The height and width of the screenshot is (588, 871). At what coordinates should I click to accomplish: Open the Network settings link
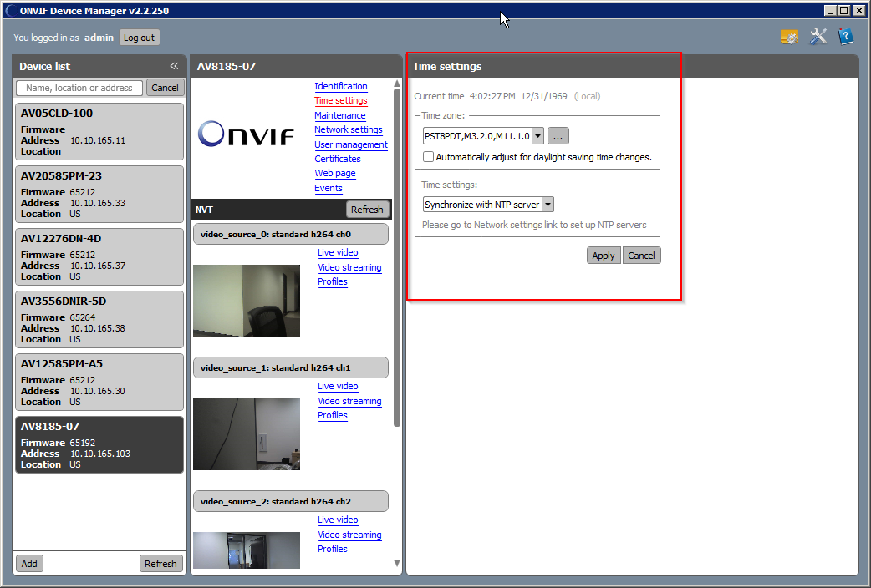click(349, 130)
